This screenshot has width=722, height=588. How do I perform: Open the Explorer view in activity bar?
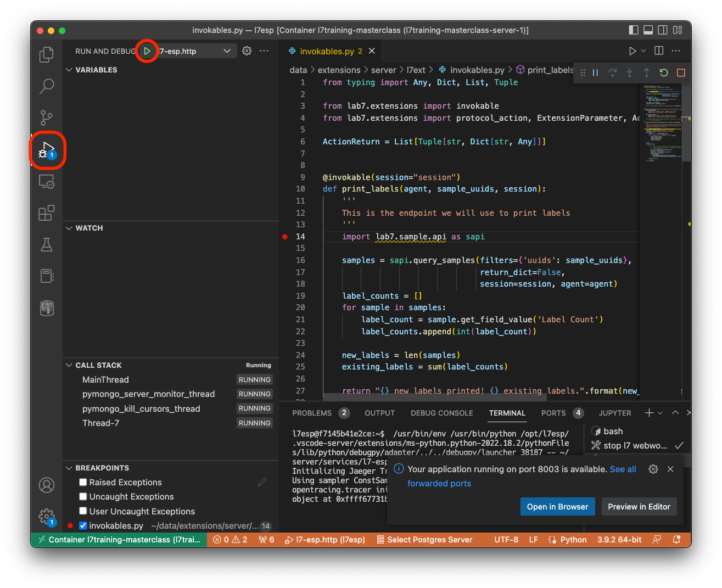(x=47, y=54)
